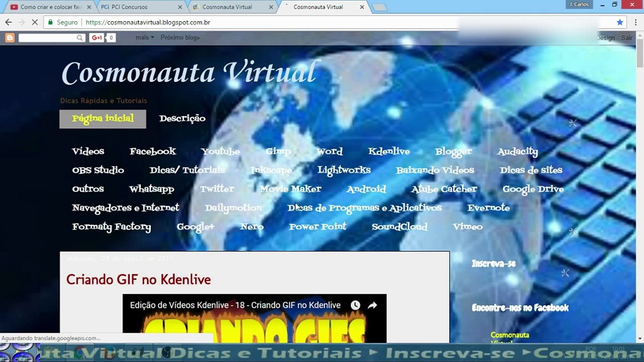Stop page loading with the X button
Screen dimensions: 644x362
(35, 22)
